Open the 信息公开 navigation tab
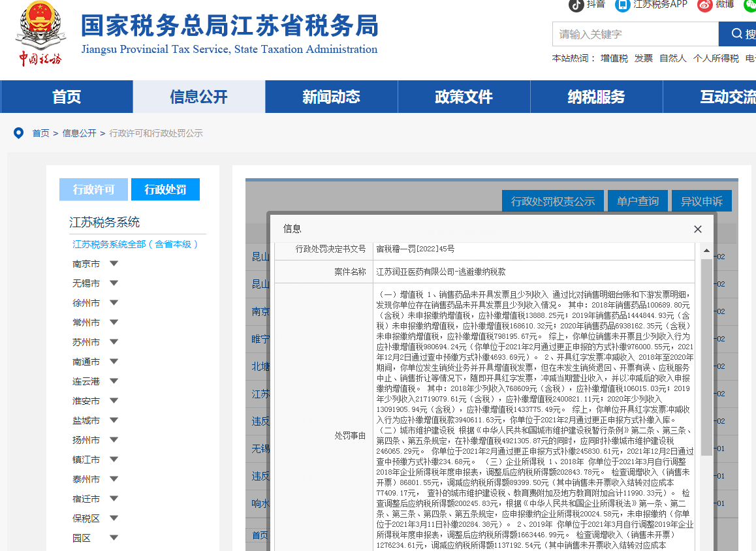This screenshot has width=756, height=551. (198, 97)
